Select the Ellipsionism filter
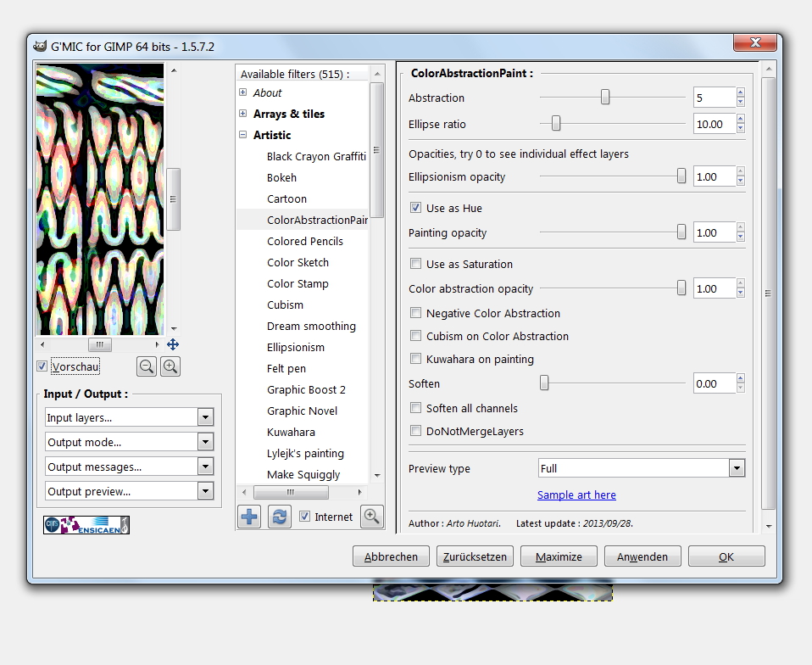 (296, 348)
